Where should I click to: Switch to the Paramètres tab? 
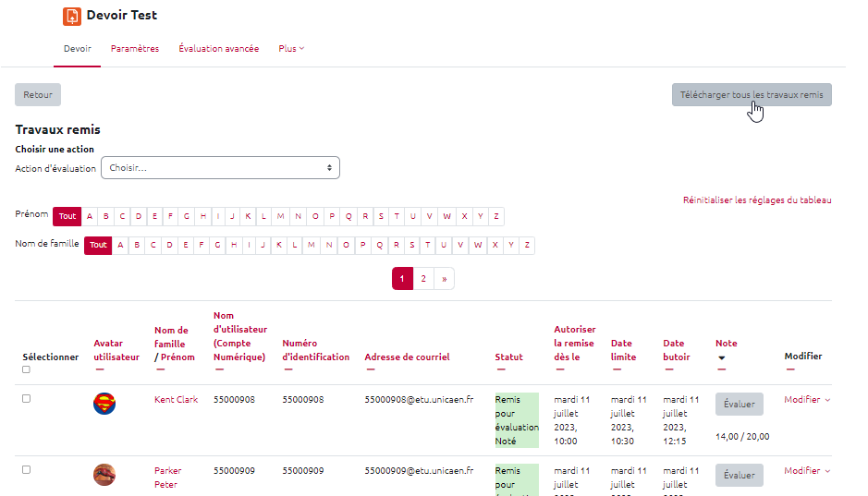[x=135, y=49]
